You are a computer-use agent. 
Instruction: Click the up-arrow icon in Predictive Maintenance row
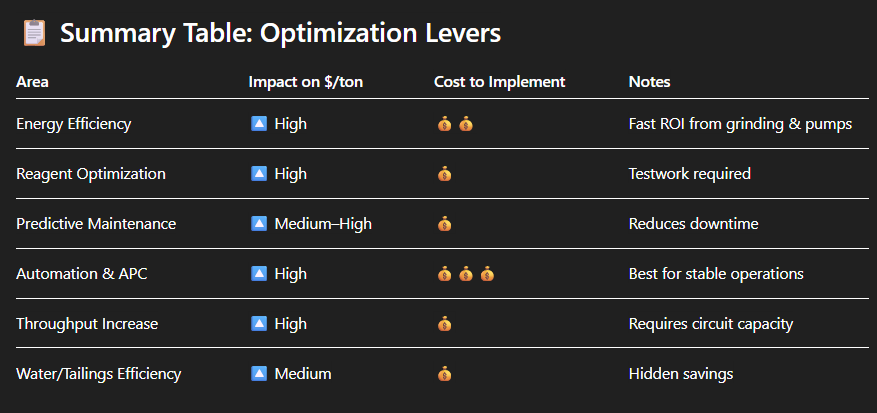click(x=259, y=224)
